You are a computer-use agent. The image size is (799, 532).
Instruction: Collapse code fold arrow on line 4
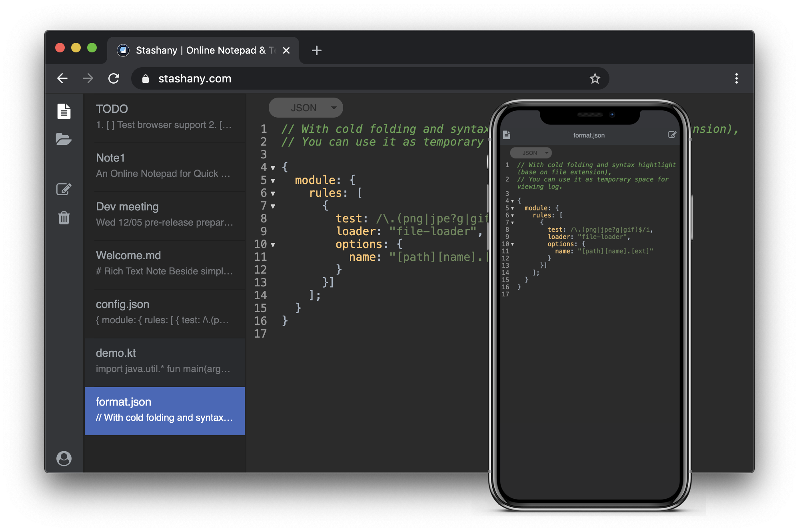click(x=273, y=168)
